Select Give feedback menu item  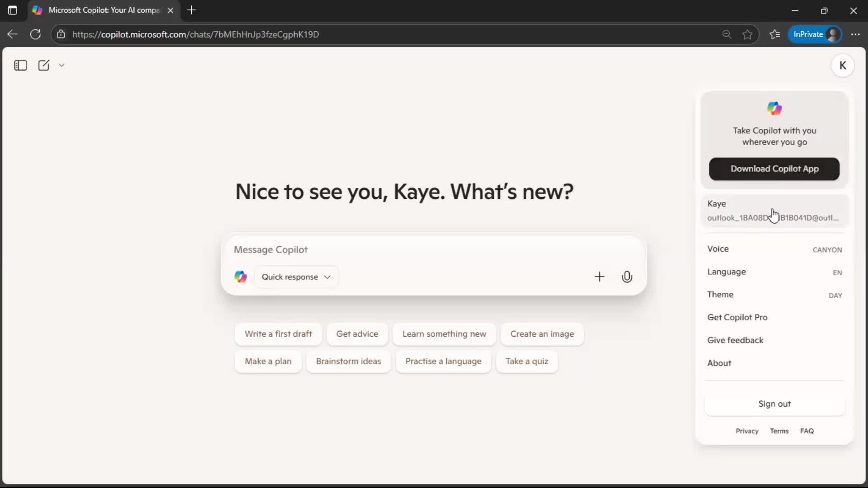(x=774, y=340)
